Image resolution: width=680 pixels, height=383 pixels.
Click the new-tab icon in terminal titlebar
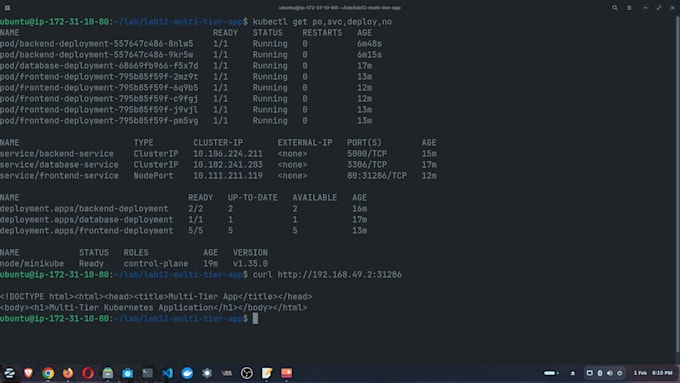point(7,8)
